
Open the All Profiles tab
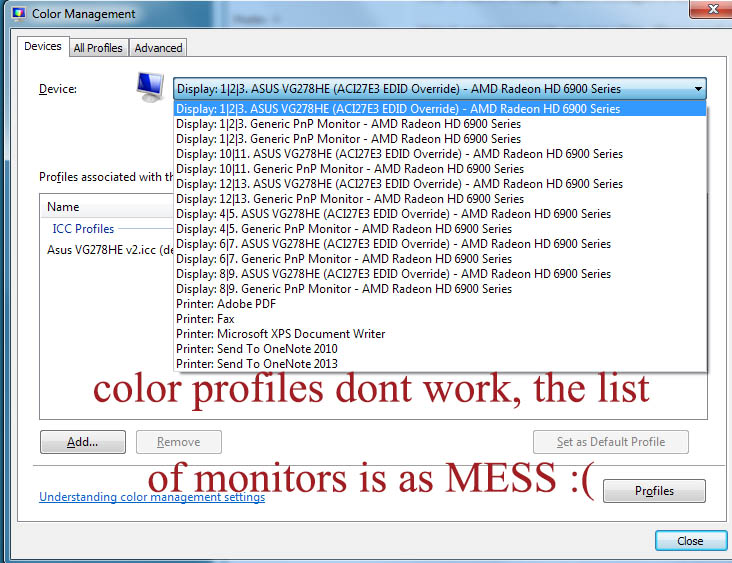pyautogui.click(x=98, y=48)
